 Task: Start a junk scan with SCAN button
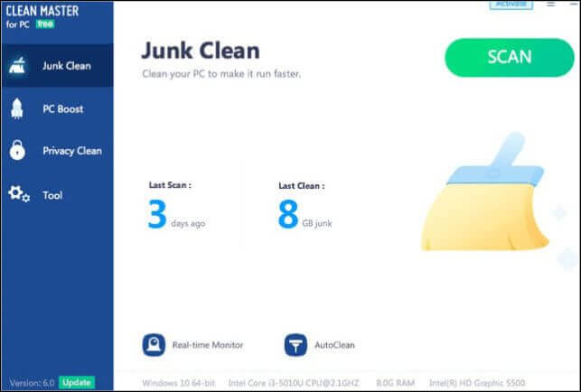click(510, 58)
